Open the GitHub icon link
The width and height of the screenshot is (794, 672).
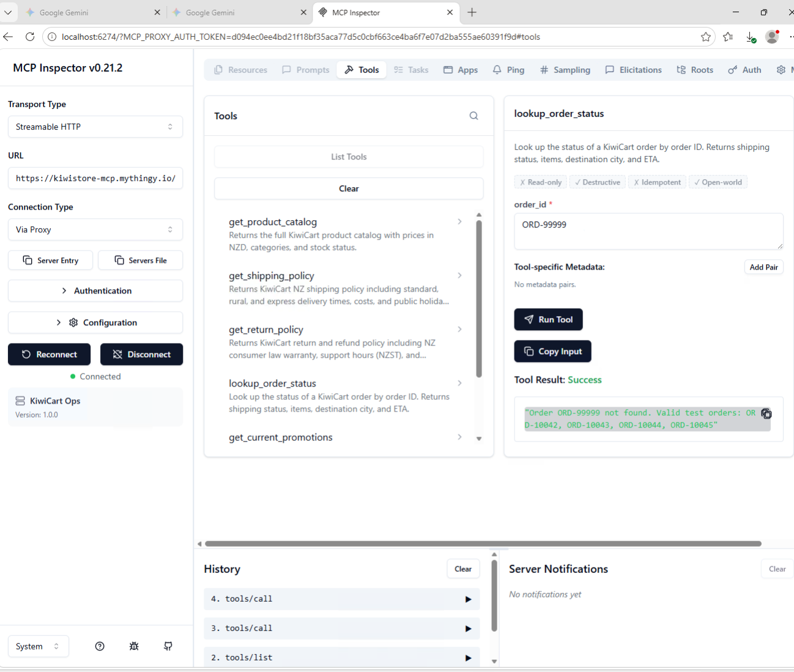coord(168,646)
